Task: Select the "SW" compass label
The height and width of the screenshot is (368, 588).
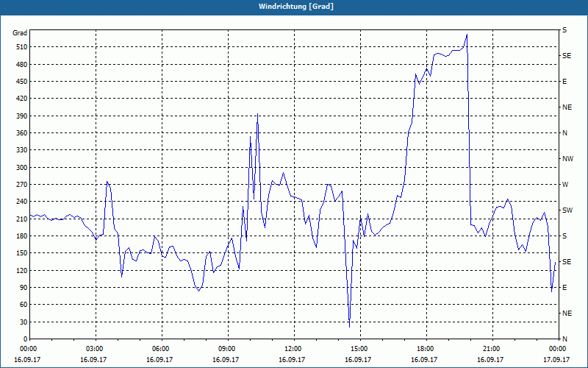Action: [x=567, y=210]
